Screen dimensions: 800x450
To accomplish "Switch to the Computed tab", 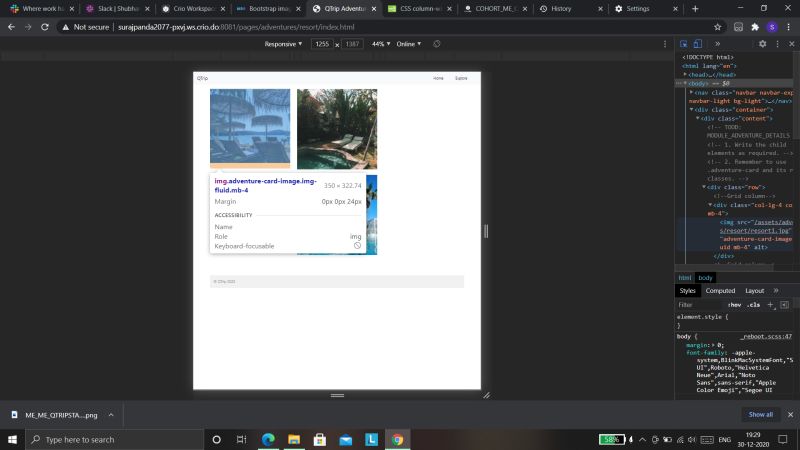I will (x=720, y=291).
